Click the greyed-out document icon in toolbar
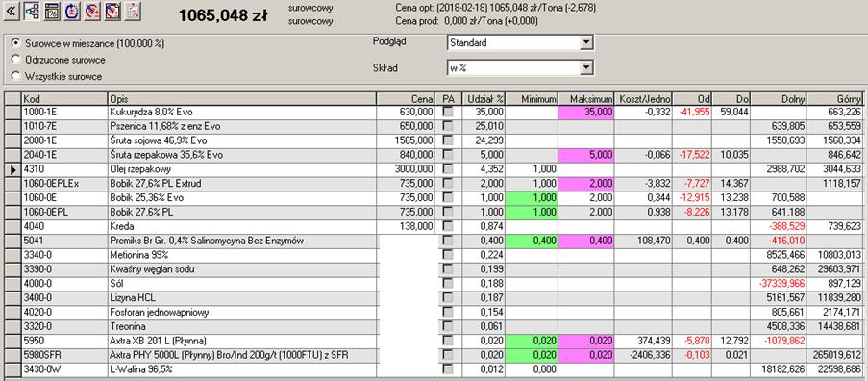Image resolution: width=868 pixels, height=381 pixels. tap(133, 11)
